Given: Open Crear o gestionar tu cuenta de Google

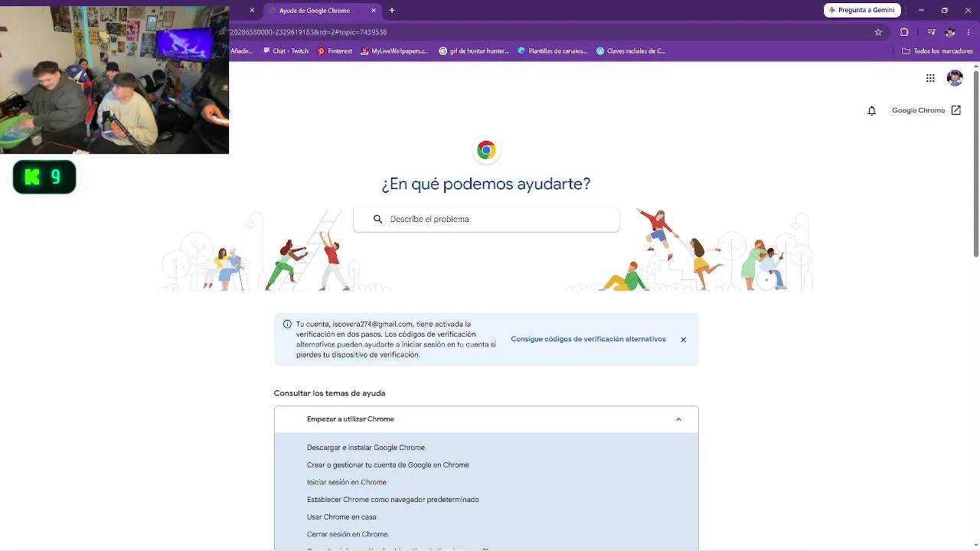Looking at the screenshot, I should click(387, 465).
